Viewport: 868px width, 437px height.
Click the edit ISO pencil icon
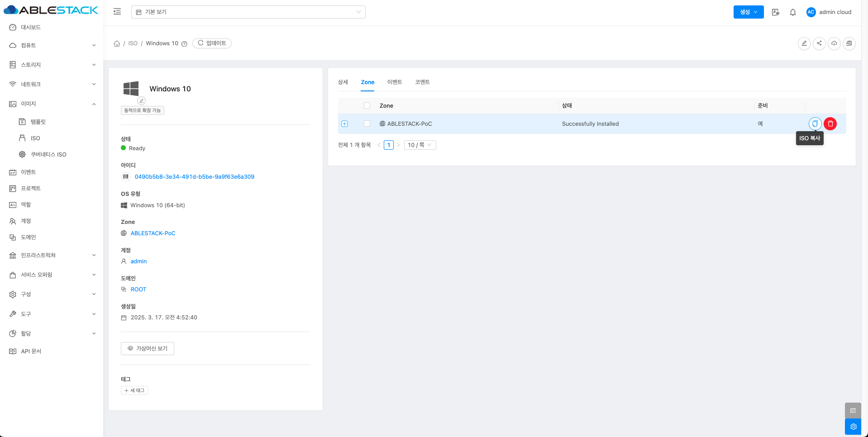point(804,43)
